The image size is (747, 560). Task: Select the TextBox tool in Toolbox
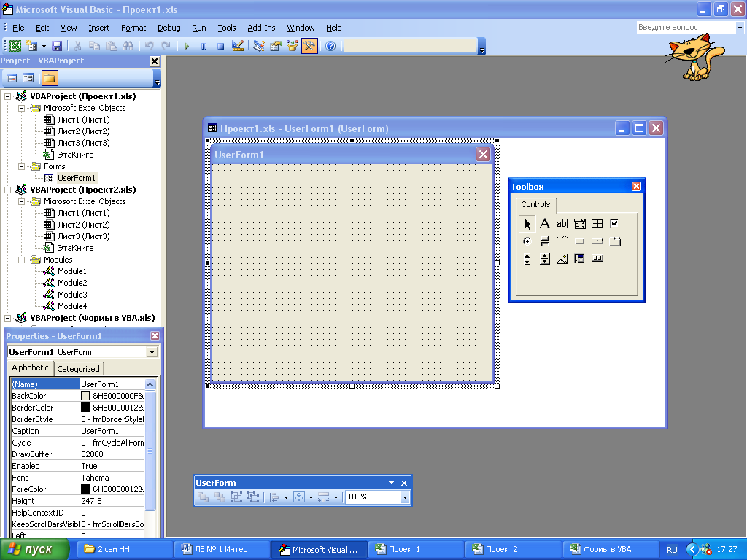pyautogui.click(x=562, y=223)
